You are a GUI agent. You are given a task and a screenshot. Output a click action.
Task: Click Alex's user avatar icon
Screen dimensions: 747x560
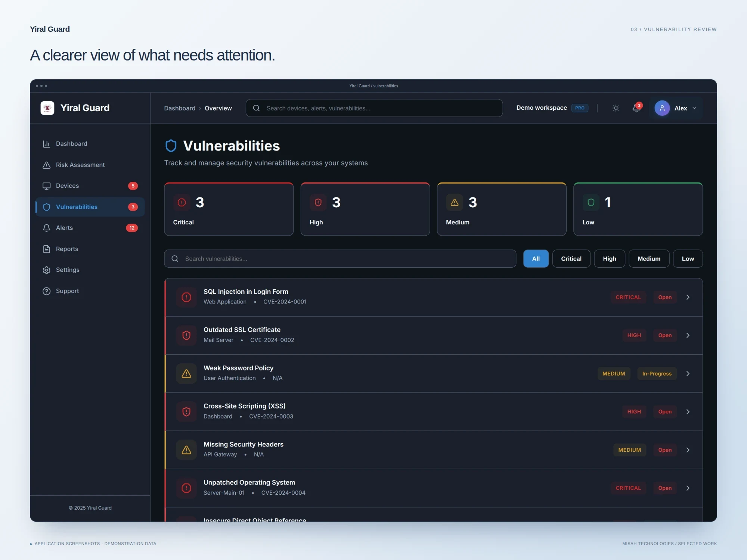[x=662, y=108]
